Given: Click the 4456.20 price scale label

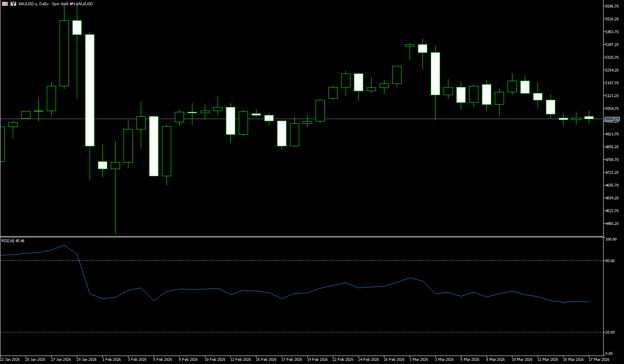Looking at the screenshot, I should [x=612, y=224].
